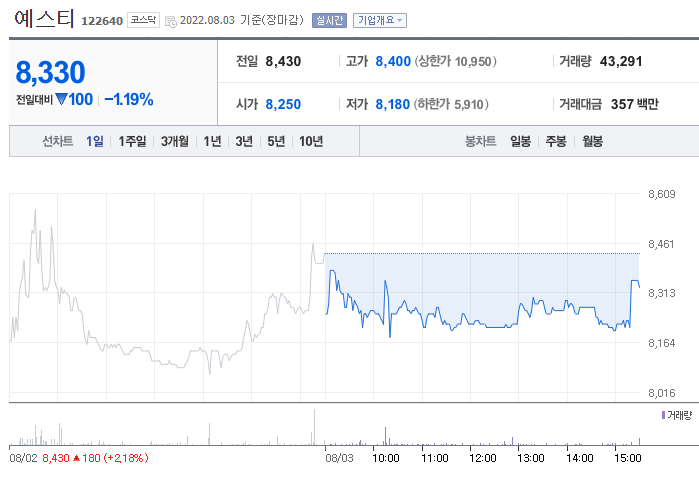Switch to the 3개월 line chart
The width and height of the screenshot is (699, 477).
[175, 141]
